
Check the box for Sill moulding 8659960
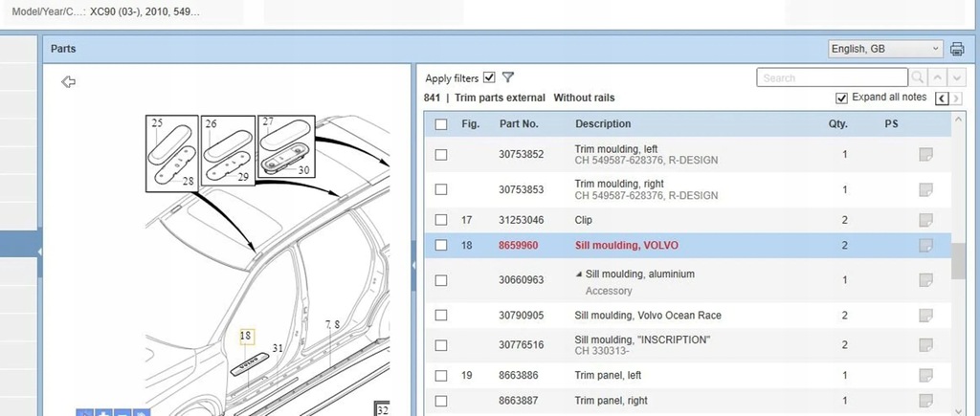441,246
